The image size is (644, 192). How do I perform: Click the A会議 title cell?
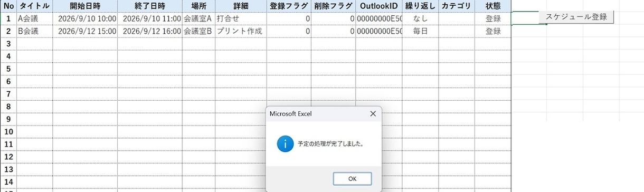pos(35,18)
